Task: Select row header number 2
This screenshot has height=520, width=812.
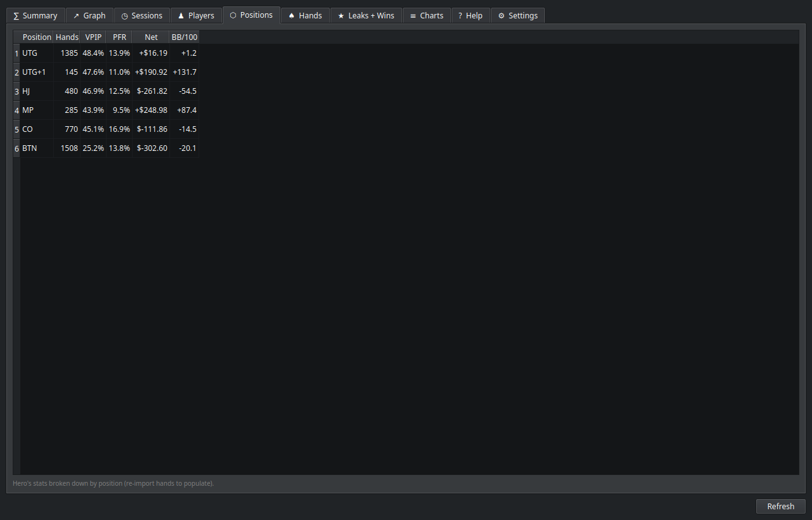Action: 16,72
